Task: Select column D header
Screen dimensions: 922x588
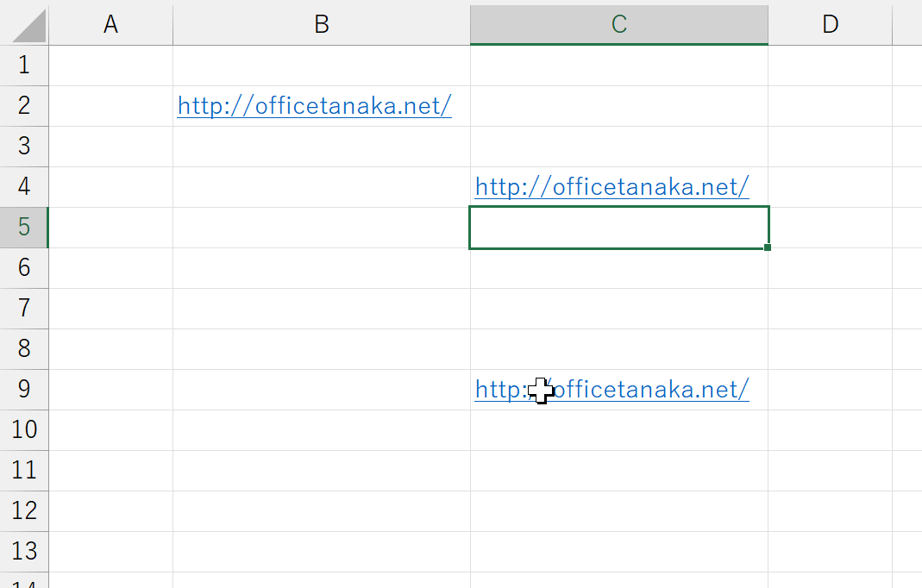Action: (x=830, y=24)
